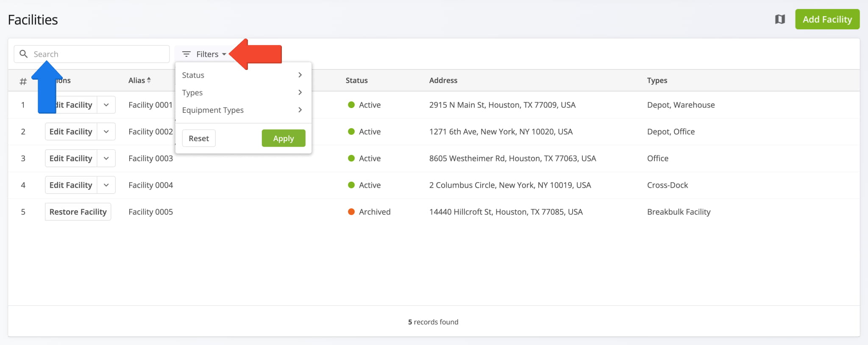This screenshot has height=345, width=868.
Task: Click the filter lines icon beside Filters
Action: click(186, 54)
